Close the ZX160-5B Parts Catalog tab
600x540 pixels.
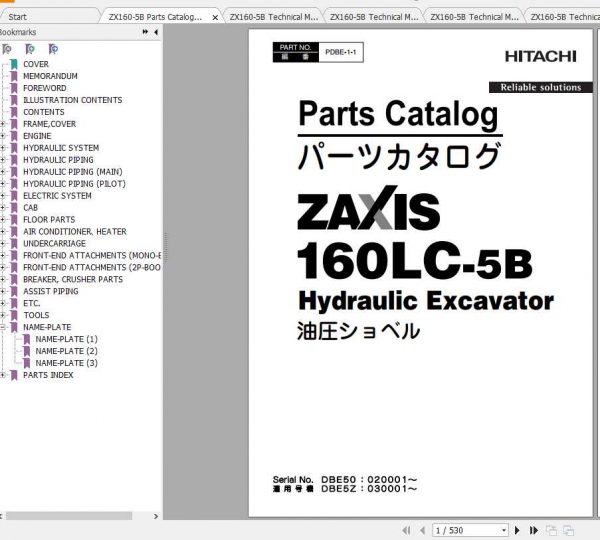pyautogui.click(x=215, y=17)
